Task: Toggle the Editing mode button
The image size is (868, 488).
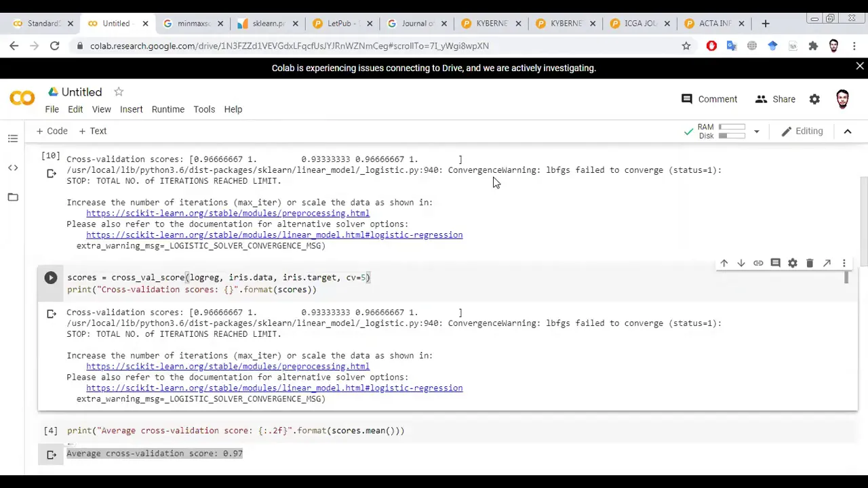Action: (x=802, y=131)
